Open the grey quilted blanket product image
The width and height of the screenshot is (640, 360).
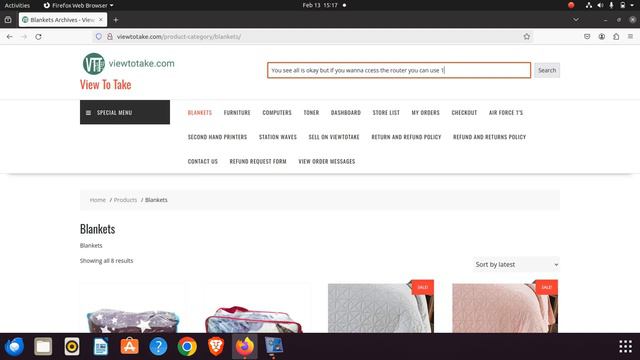click(x=380, y=307)
